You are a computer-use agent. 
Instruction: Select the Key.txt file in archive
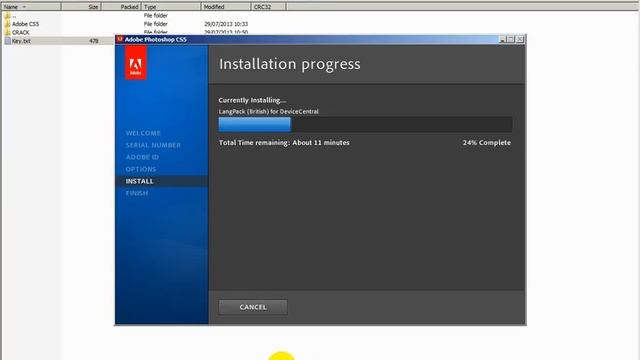21,41
